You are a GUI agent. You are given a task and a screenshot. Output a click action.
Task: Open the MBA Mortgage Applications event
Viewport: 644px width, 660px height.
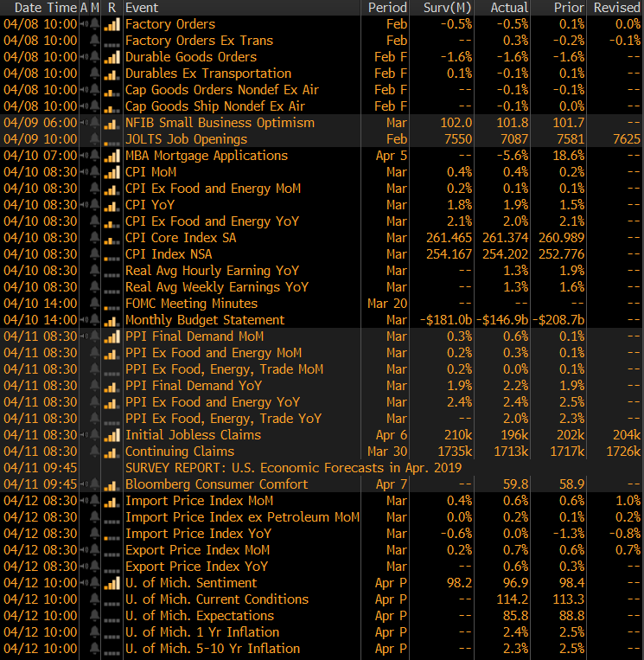[207, 156]
